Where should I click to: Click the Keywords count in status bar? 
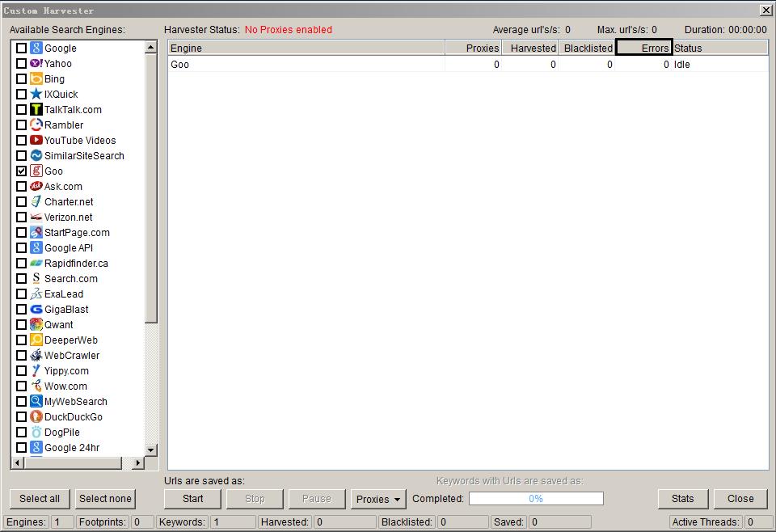(232, 521)
